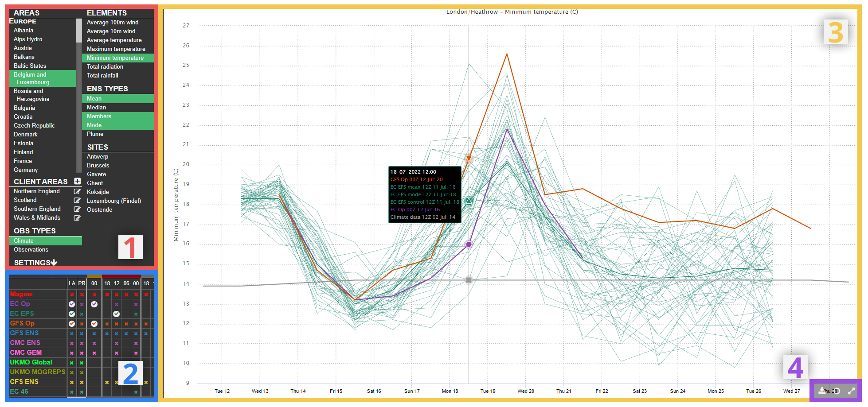Screen dimensions: 868x407
Task: Click purple EC Op circle marker on chart
Action: pyautogui.click(x=469, y=244)
